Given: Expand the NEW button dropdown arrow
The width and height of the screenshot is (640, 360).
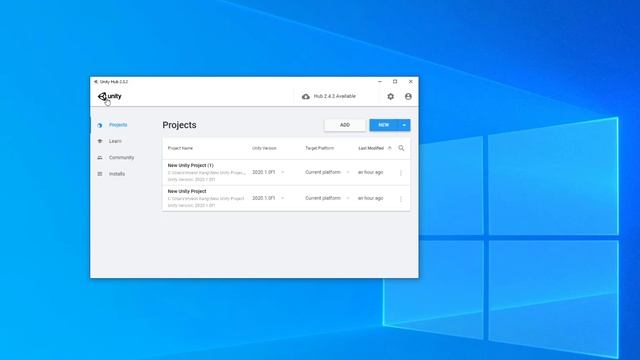Looking at the screenshot, I should pyautogui.click(x=404, y=125).
